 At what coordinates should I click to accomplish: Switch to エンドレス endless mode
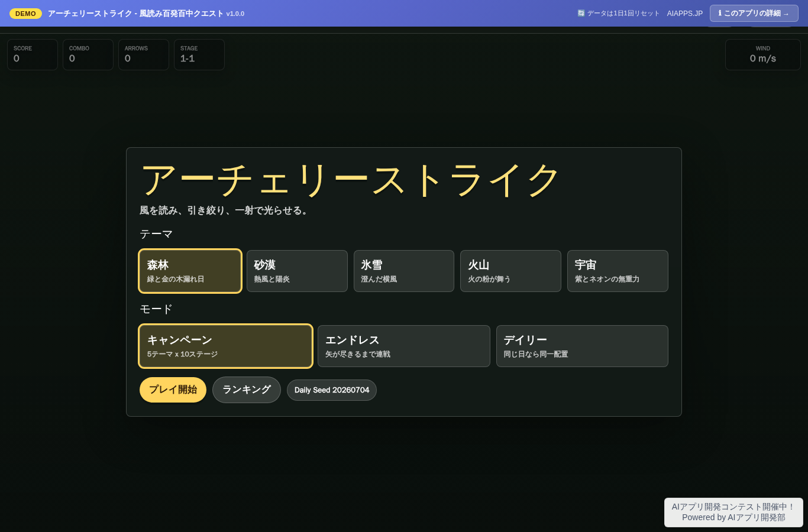click(404, 346)
